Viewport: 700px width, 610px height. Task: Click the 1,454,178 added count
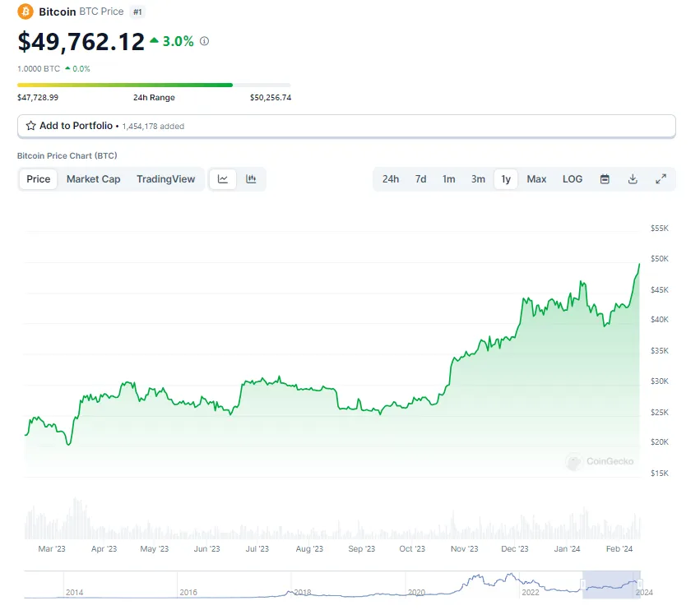click(153, 127)
